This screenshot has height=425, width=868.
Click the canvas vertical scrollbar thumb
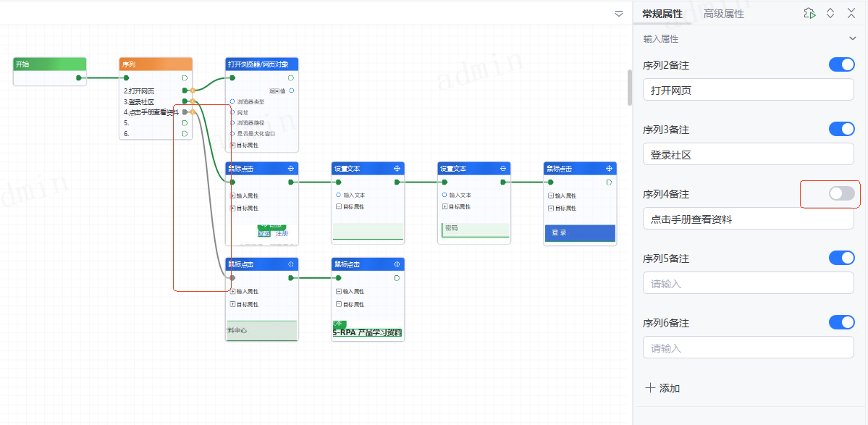(629, 87)
